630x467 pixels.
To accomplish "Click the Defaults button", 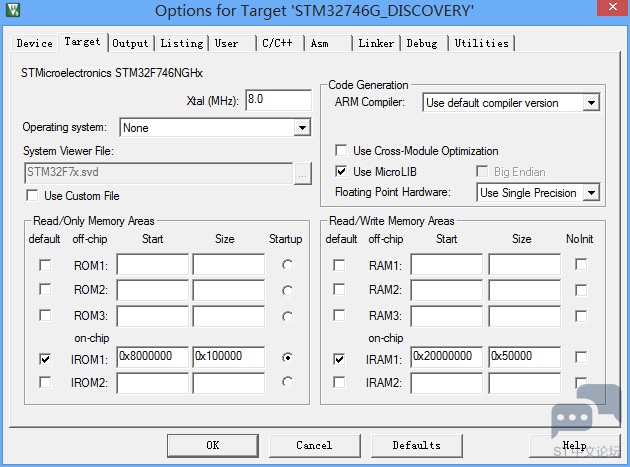I will tap(416, 445).
